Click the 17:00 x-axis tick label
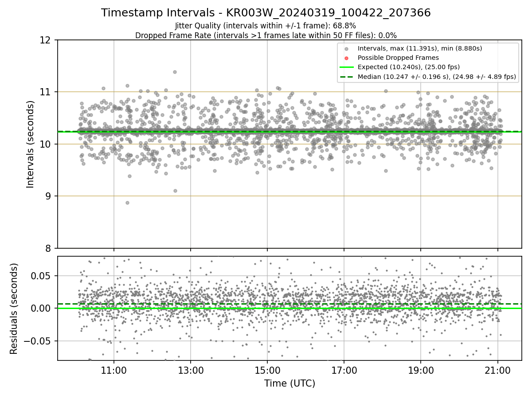This screenshot has width=532, height=399. (344, 370)
